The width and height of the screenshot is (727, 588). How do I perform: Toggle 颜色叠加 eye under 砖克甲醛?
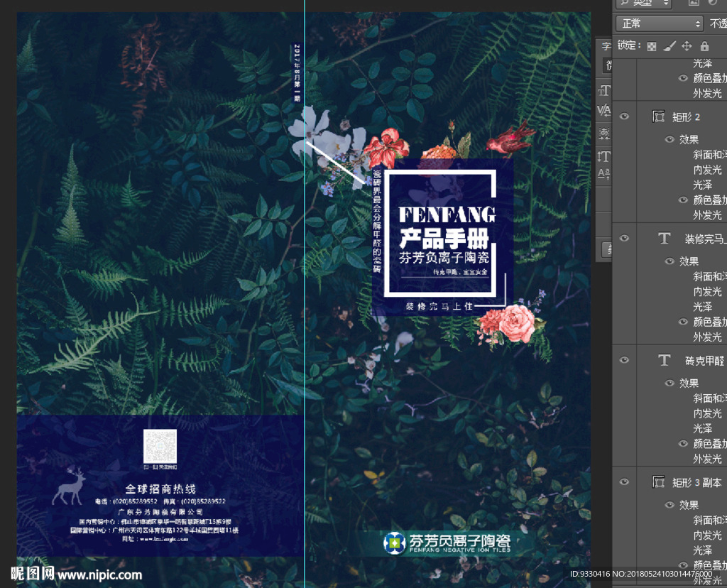683,444
